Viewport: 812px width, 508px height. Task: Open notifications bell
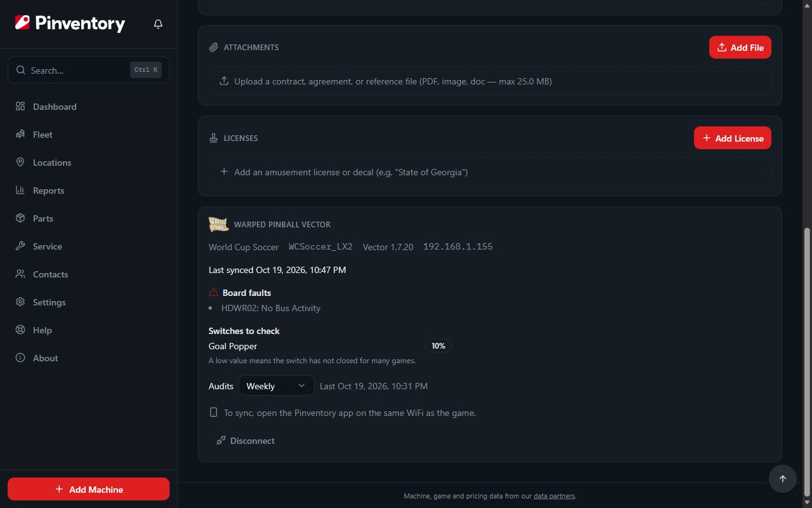pos(158,24)
